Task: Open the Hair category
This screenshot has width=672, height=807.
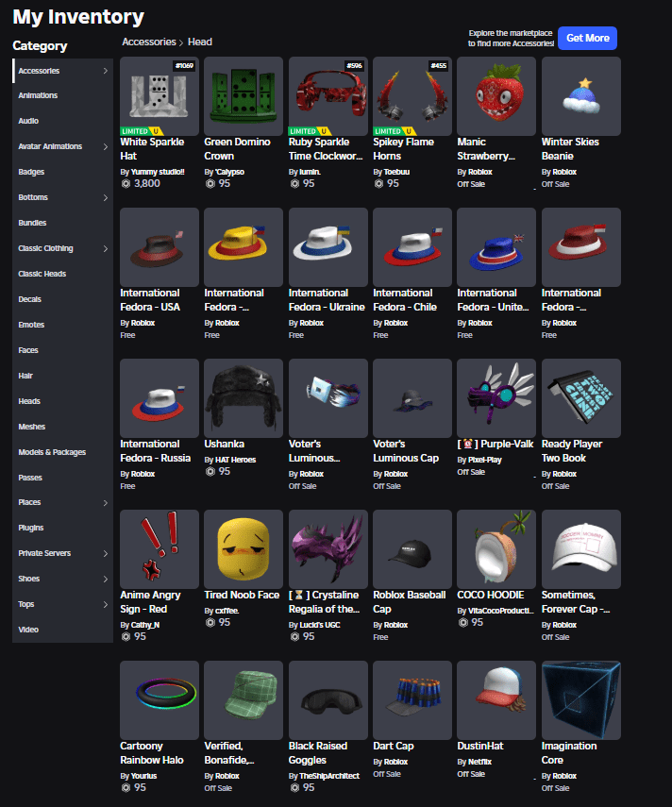Action: (x=63, y=376)
